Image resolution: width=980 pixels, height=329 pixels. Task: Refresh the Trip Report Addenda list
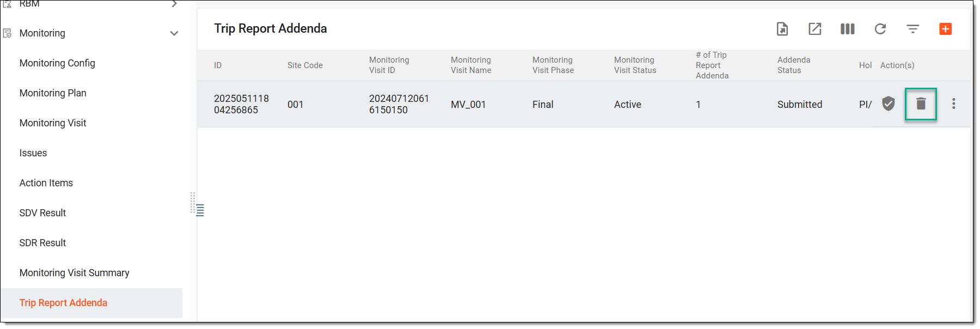point(880,29)
